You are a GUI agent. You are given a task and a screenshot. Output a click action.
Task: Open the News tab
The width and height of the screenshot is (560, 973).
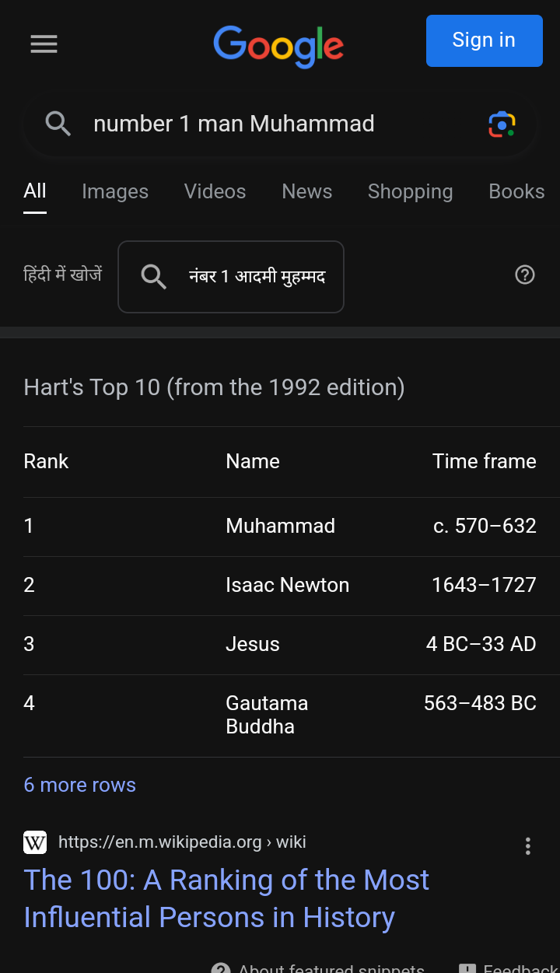[306, 191]
